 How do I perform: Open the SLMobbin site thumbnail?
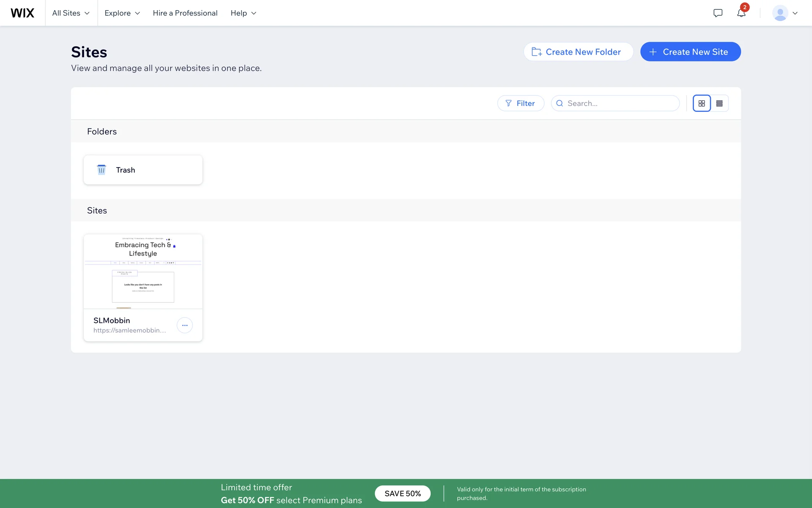143,271
